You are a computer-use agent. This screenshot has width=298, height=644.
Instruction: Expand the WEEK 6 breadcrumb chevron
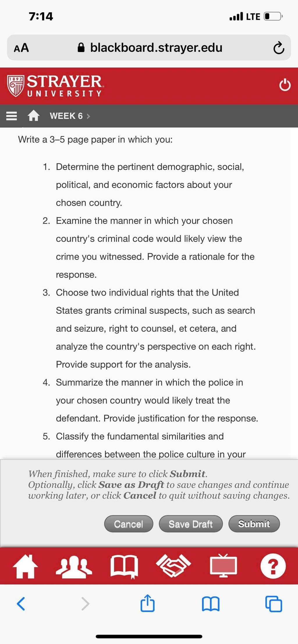point(88,116)
